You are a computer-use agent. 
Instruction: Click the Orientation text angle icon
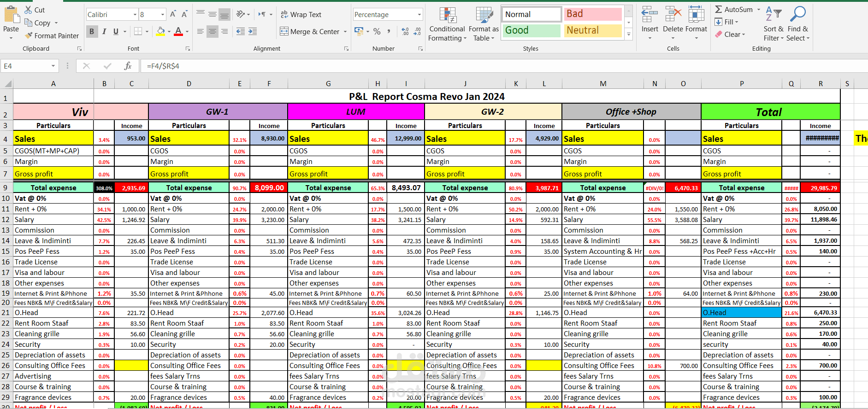240,14
